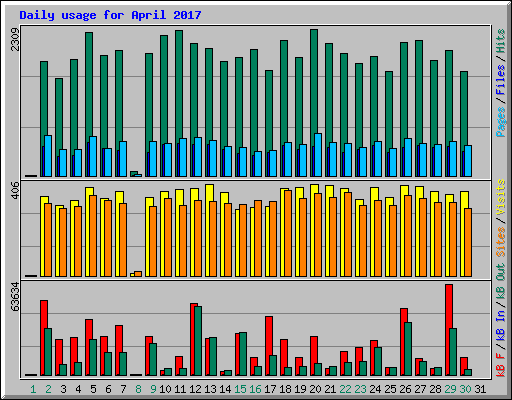Click day label 10 on the x-axis

tap(165, 389)
